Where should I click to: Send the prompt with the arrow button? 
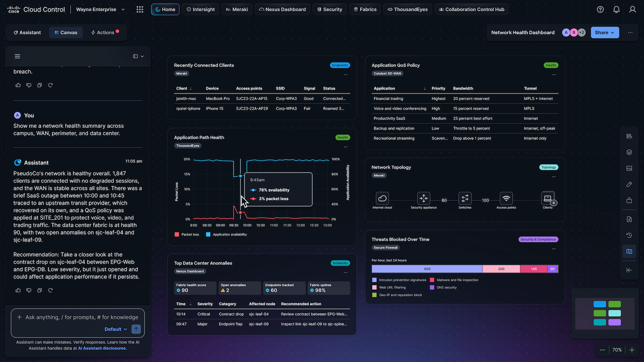point(136,329)
